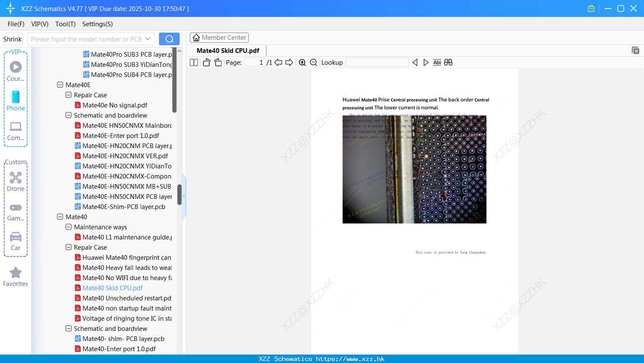Screen dimensions: 644x363
Task: Find next lookup result
Action: point(426,62)
